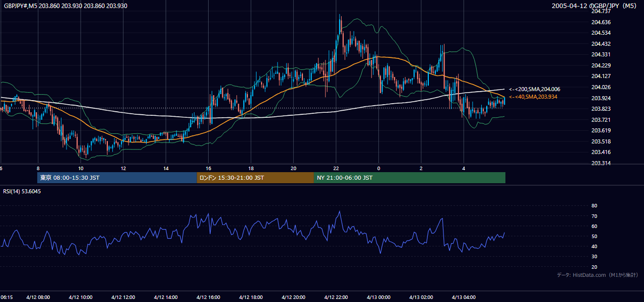Click the 4/12 10:00 bottom time label

(81, 297)
